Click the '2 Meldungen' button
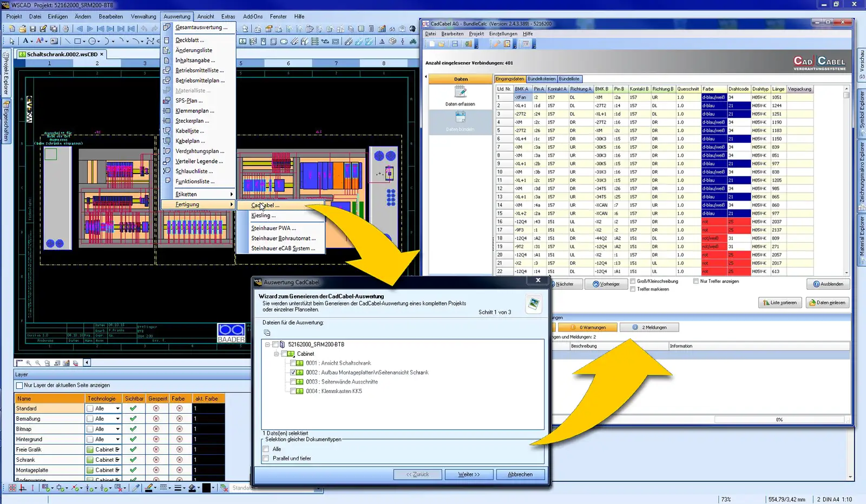866x504 pixels. pyautogui.click(x=649, y=328)
